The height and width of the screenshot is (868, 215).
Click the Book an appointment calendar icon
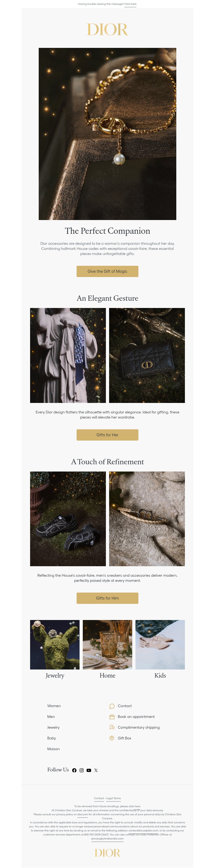coord(112,717)
